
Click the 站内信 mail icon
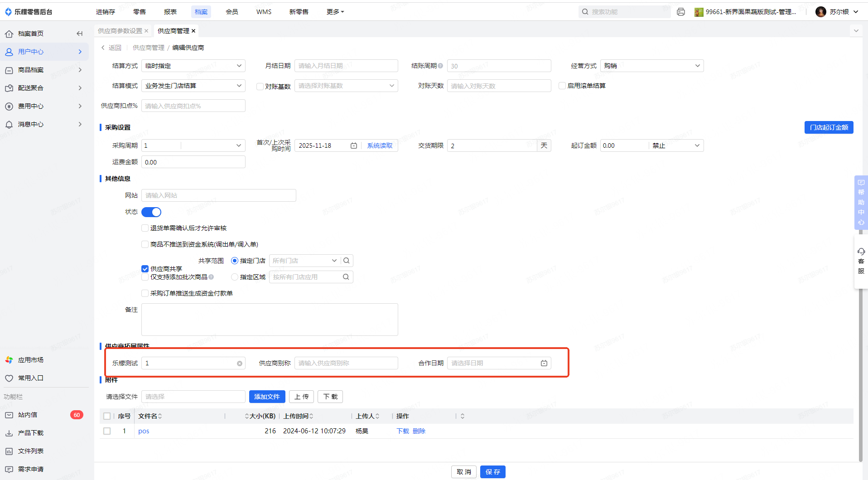(9, 415)
